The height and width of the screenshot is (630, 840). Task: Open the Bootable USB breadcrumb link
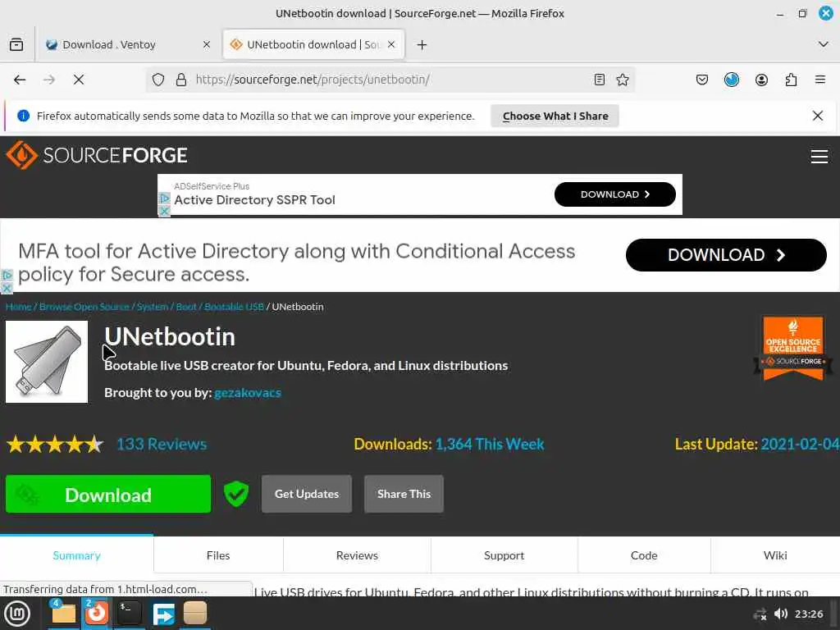234,307
